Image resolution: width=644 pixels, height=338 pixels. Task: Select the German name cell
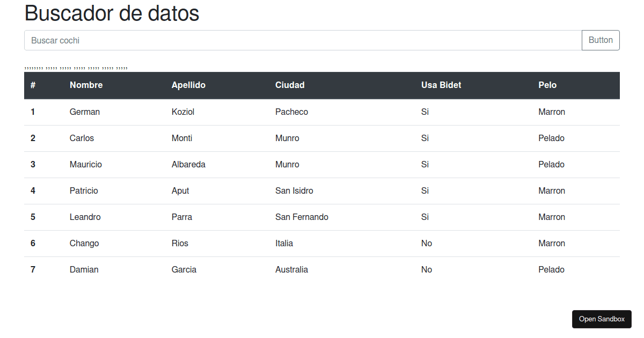(85, 112)
